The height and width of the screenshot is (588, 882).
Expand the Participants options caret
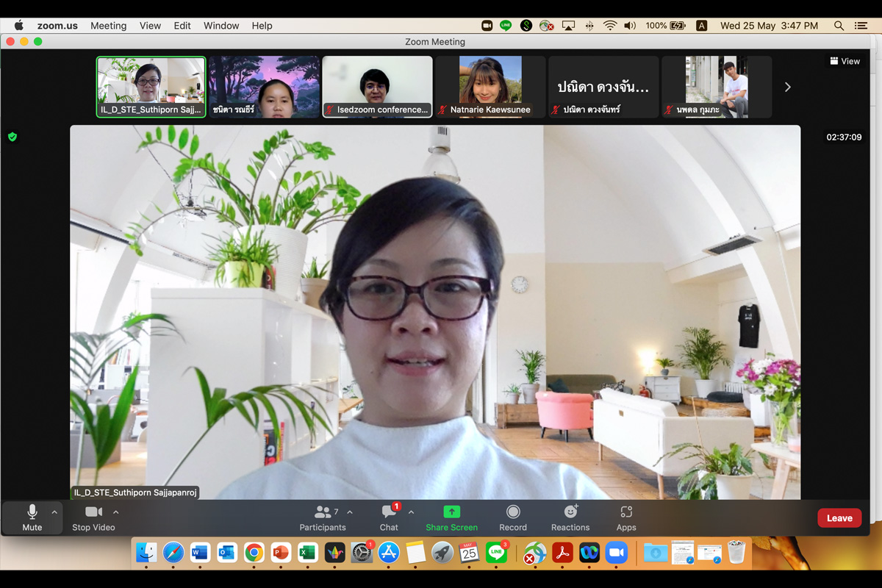[x=350, y=512]
